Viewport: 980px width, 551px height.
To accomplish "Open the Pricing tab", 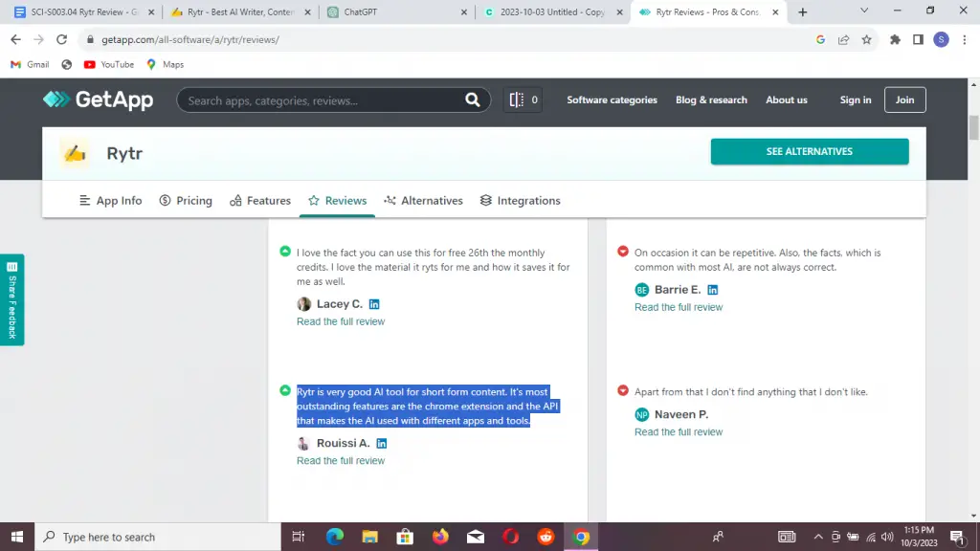I will coord(186,201).
